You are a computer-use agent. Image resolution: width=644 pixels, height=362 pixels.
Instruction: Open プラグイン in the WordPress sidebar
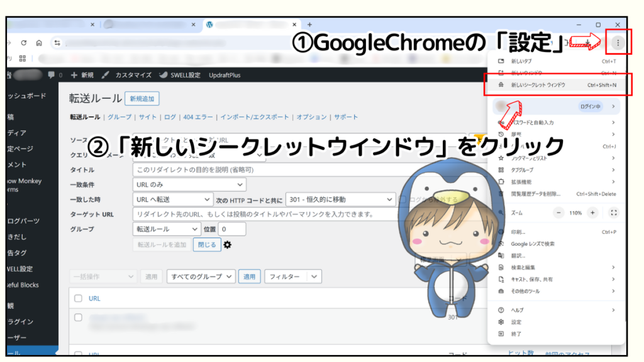[x=21, y=321]
